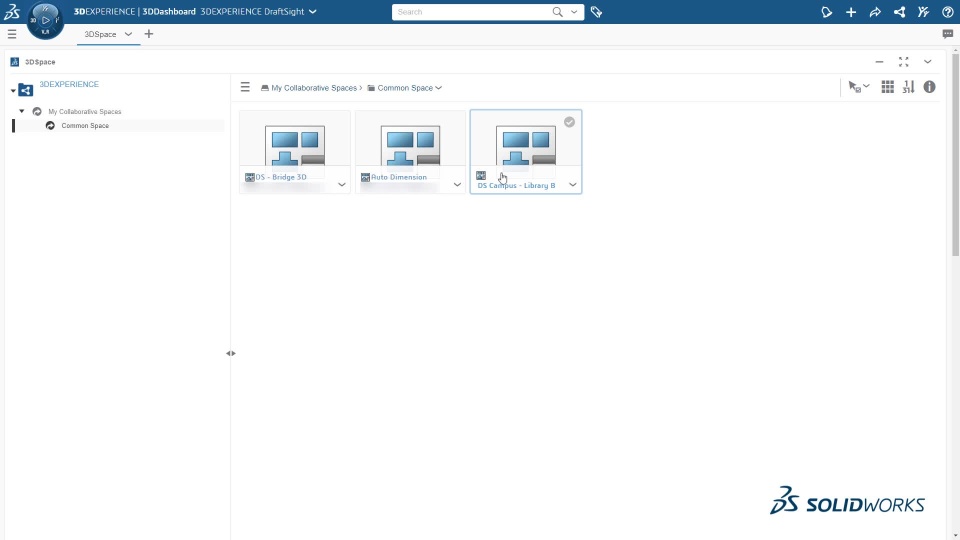Select My Collaborative Spaces tree item

84,111
